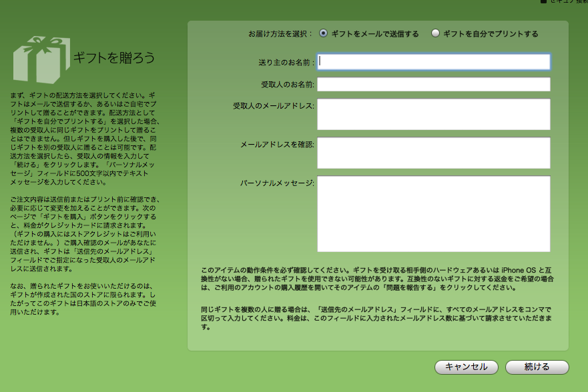Click inside the パーソナルメッセージ text area
The image size is (588, 392).
434,213
